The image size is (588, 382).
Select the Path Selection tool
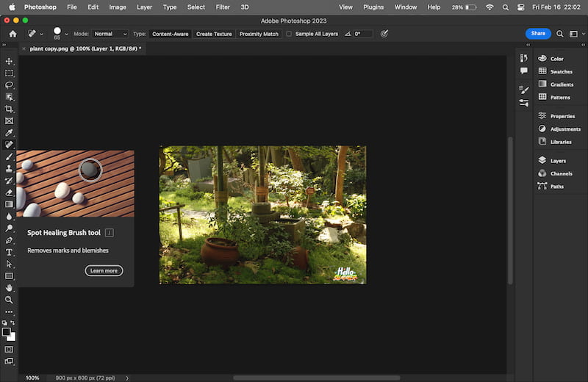tap(9, 264)
